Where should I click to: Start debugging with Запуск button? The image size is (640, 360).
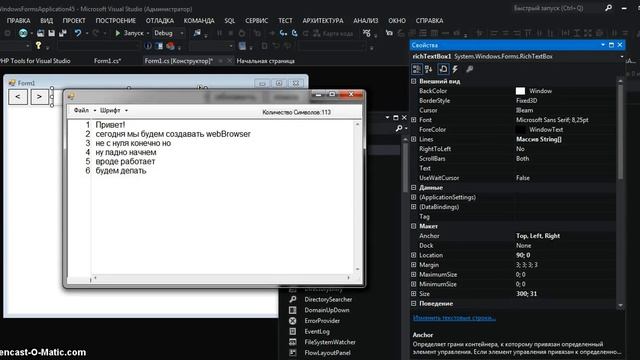click(x=129, y=33)
